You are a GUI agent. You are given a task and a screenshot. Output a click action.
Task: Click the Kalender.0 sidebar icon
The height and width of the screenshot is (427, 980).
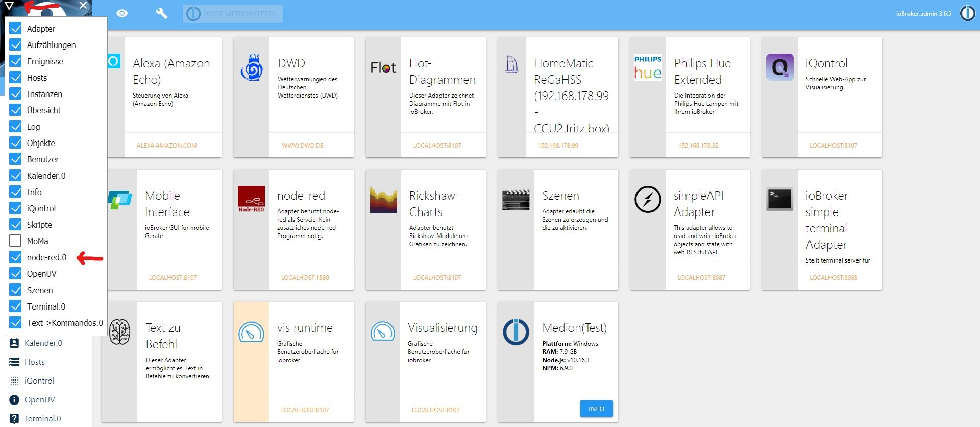pyautogui.click(x=14, y=343)
